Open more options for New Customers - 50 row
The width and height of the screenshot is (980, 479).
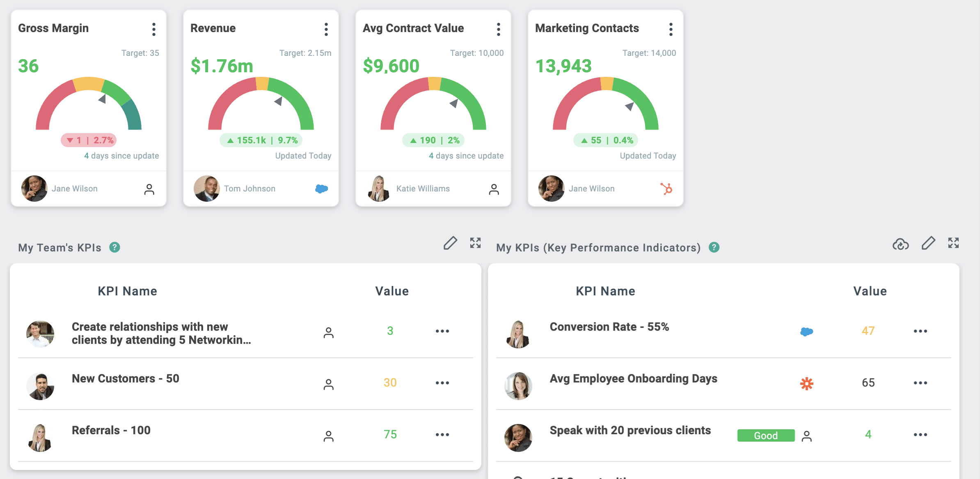pyautogui.click(x=442, y=383)
